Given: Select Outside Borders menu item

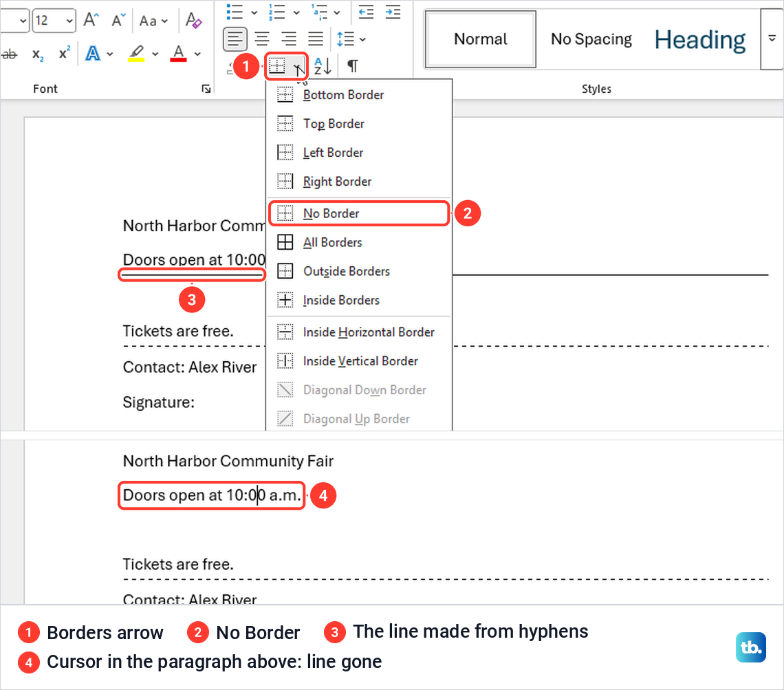Looking at the screenshot, I should click(x=359, y=272).
